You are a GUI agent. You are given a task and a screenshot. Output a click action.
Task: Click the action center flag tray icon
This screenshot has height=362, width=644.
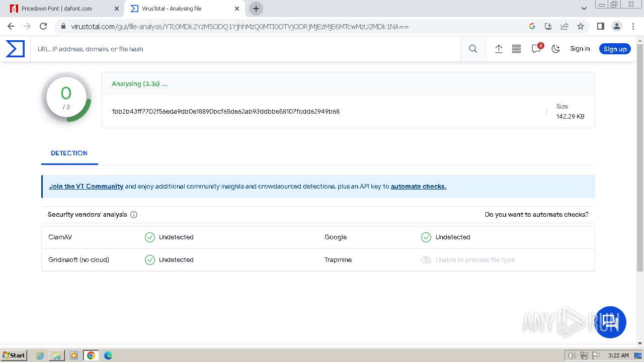[596, 355]
